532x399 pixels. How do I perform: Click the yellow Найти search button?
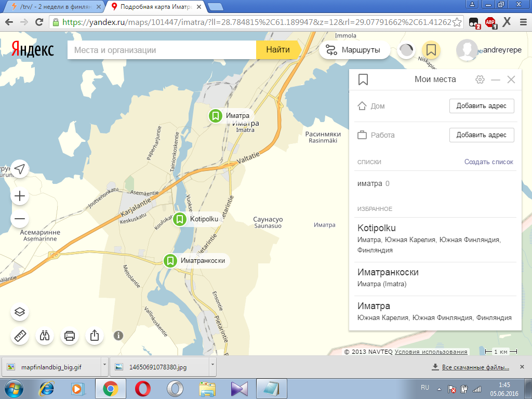coord(278,50)
